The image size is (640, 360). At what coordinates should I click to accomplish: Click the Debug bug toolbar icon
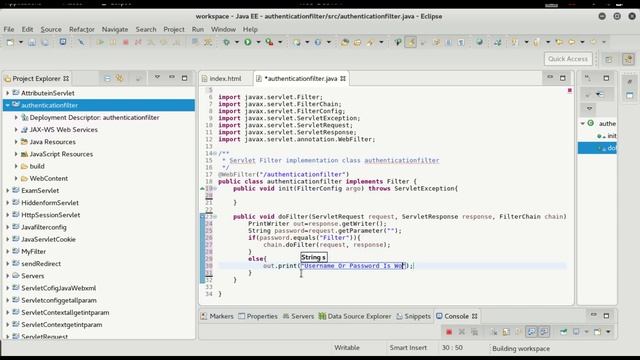point(227,42)
